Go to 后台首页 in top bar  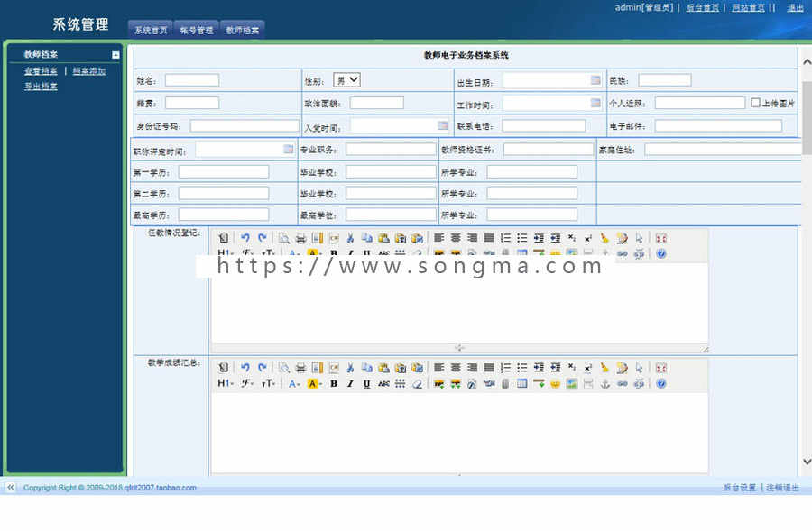[x=702, y=8]
